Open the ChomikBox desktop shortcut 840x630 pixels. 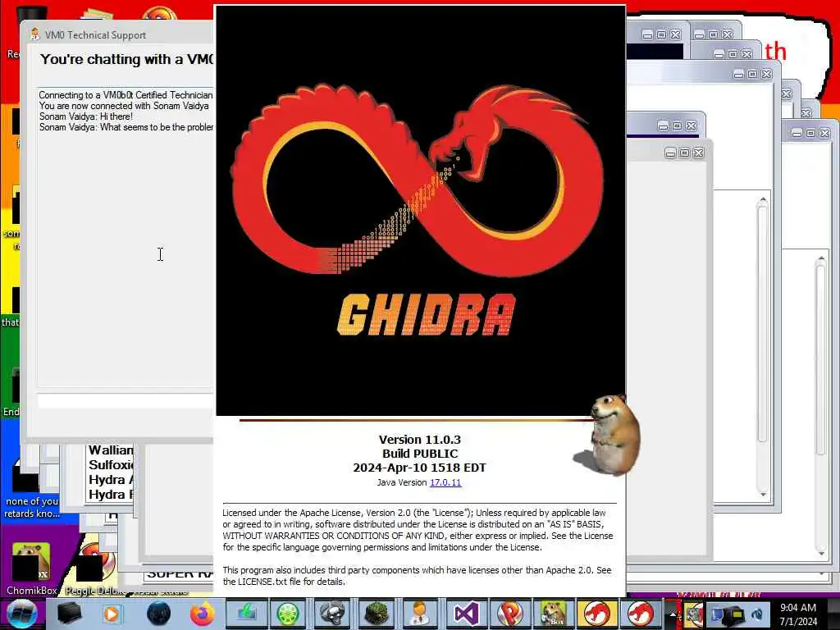31,568
